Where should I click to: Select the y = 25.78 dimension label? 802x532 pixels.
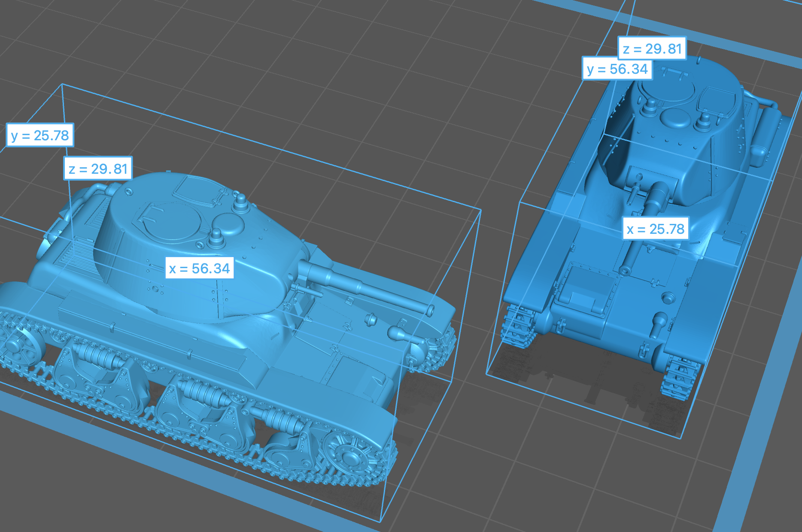[x=40, y=135]
